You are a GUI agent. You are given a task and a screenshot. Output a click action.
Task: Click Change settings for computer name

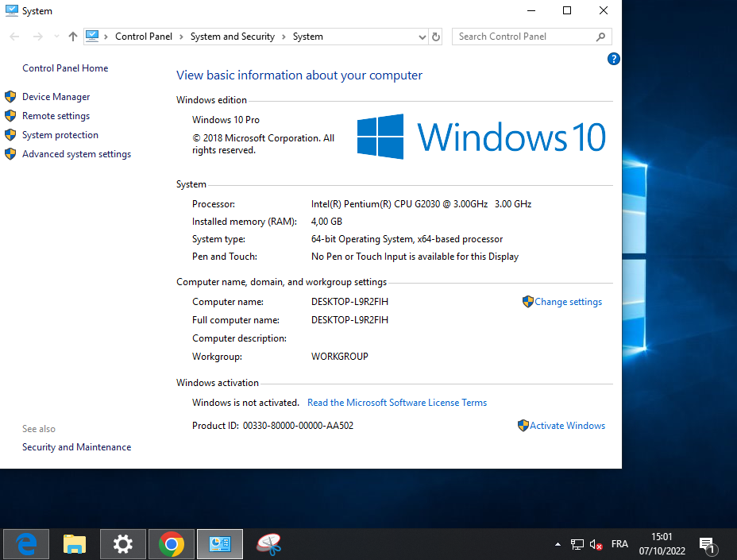coord(569,302)
